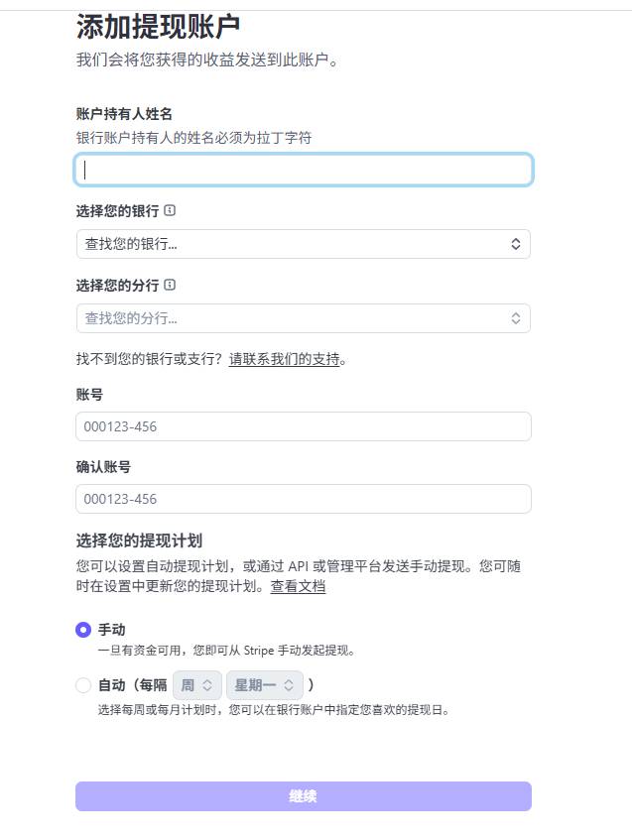The width and height of the screenshot is (632, 840).
Task: Open the 请联系我们的支持 link
Action: 284,359
